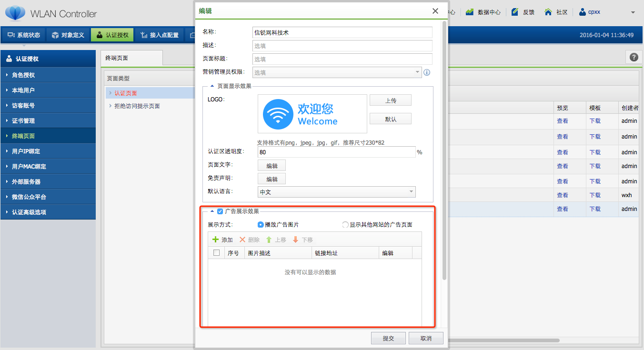Click the 创建者 column header in the background table
The image size is (644, 350).
click(629, 108)
